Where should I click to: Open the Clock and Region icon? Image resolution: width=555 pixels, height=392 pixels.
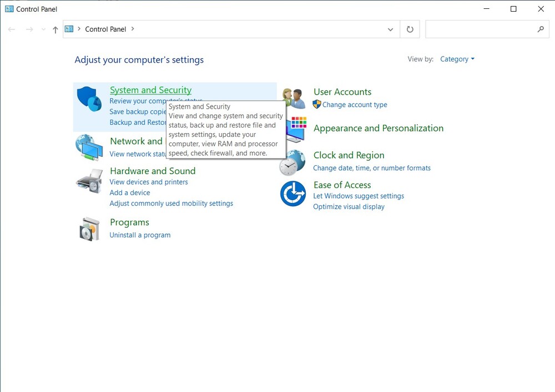point(292,162)
